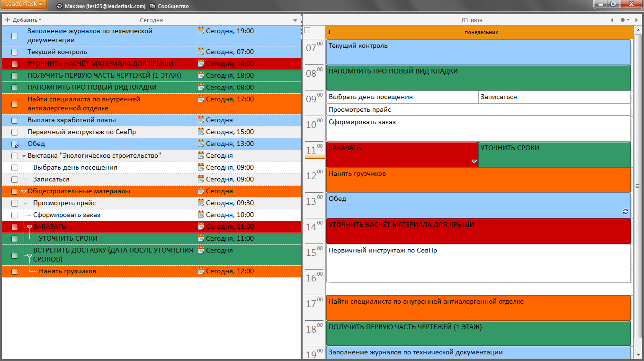
Task: Collapse ВСТРЕТИТЬ ДОСТАВКУ subtasks arrow
Action: (29, 256)
